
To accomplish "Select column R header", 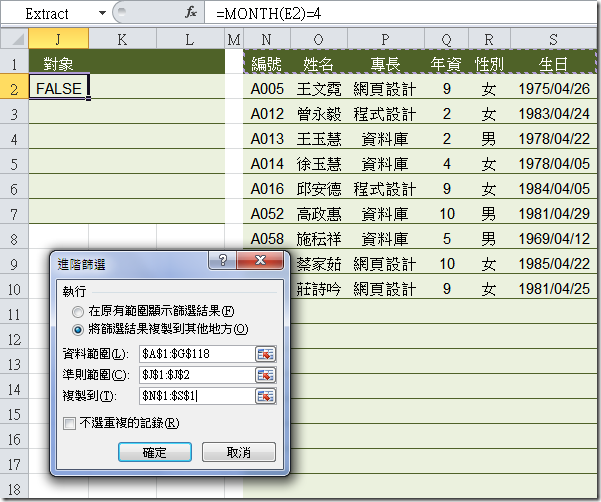I will click(489, 39).
